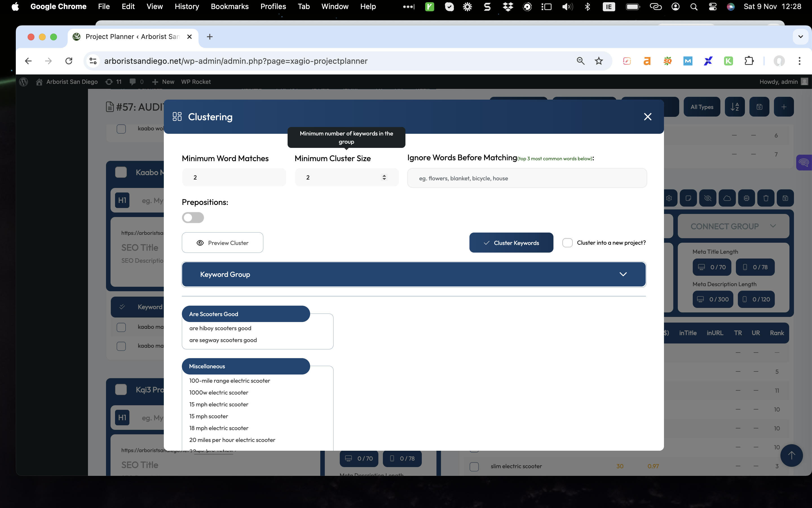The width and height of the screenshot is (812, 508).
Task: Click the Chrome address bar URL
Action: coord(236,61)
